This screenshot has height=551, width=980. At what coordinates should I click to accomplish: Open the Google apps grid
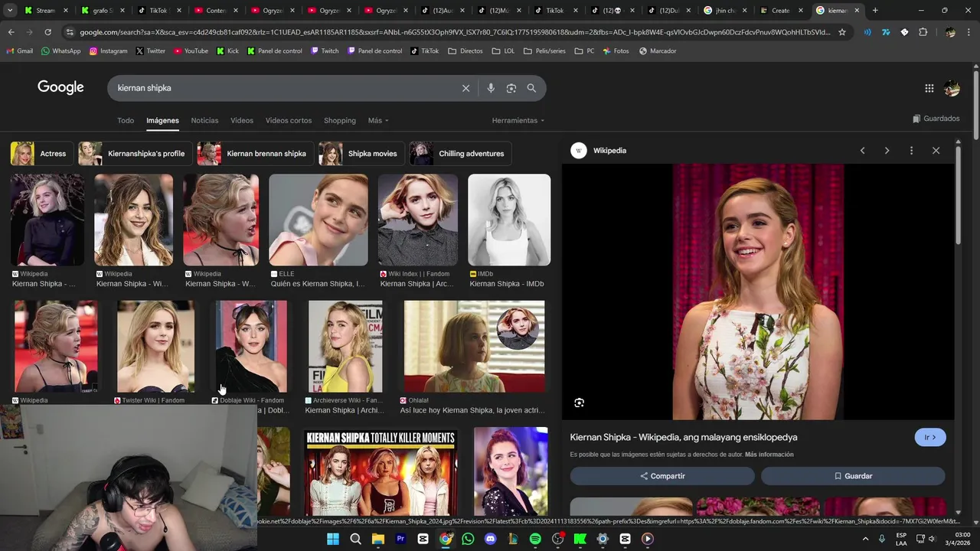tap(929, 88)
